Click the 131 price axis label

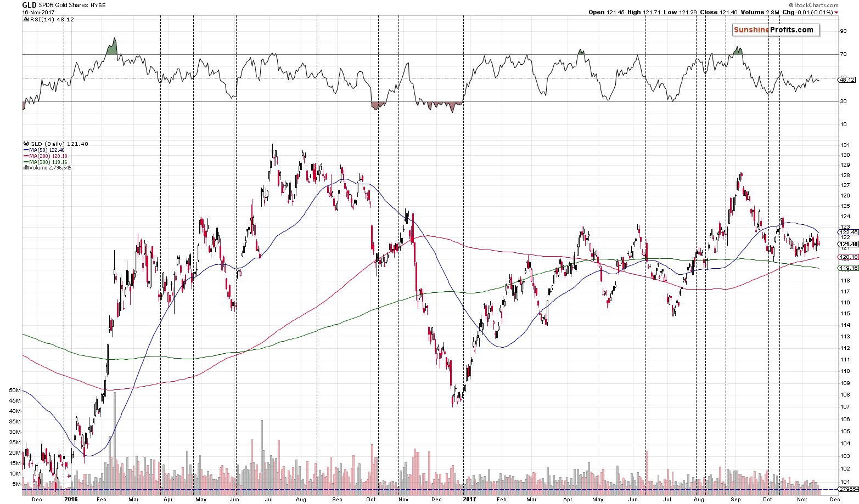[844, 145]
